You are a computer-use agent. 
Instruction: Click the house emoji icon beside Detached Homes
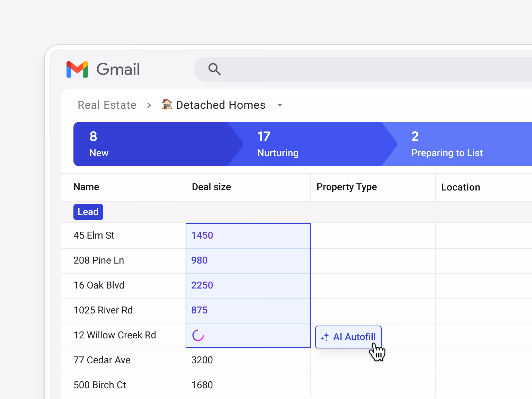click(167, 104)
